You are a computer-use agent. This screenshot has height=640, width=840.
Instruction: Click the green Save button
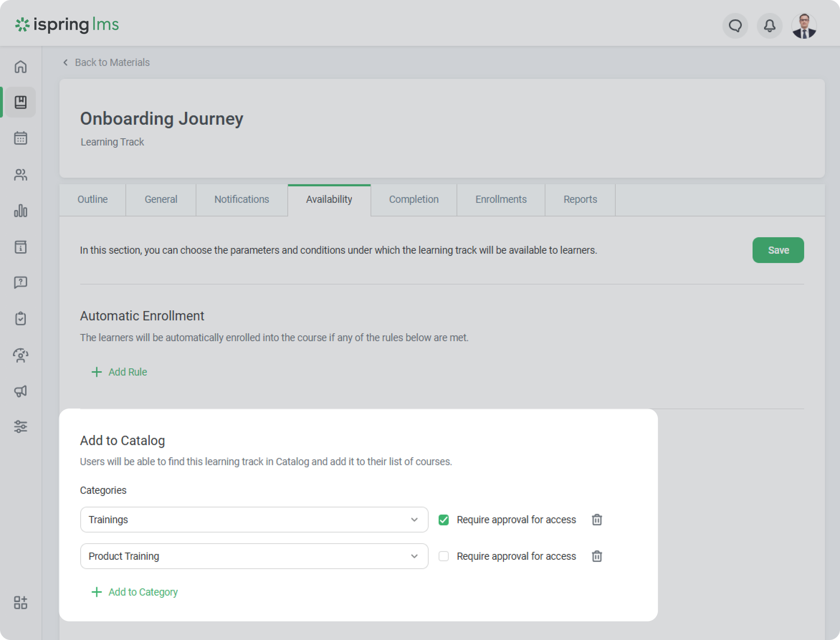point(778,250)
